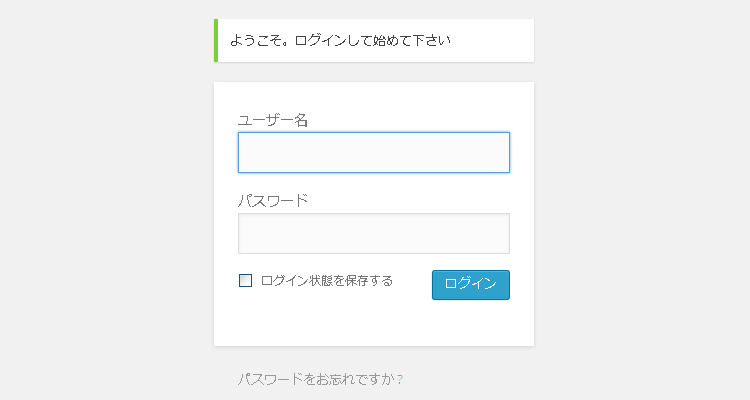Follow the forgot password link

click(320, 379)
